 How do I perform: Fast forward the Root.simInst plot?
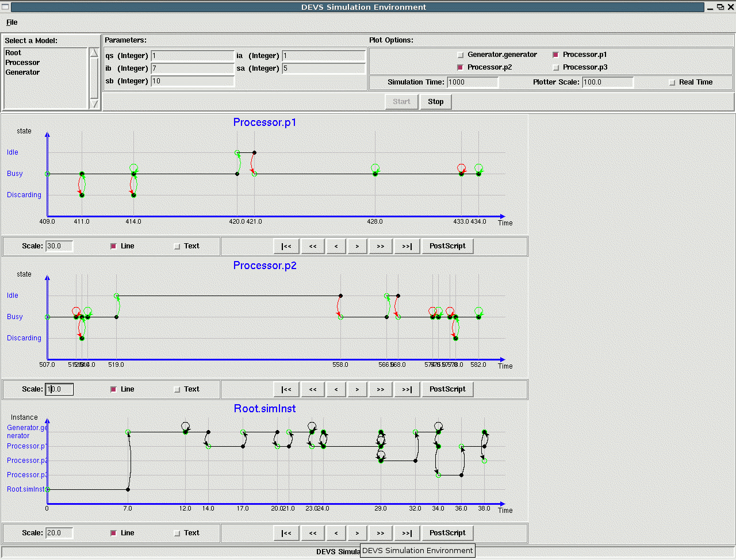point(381,533)
